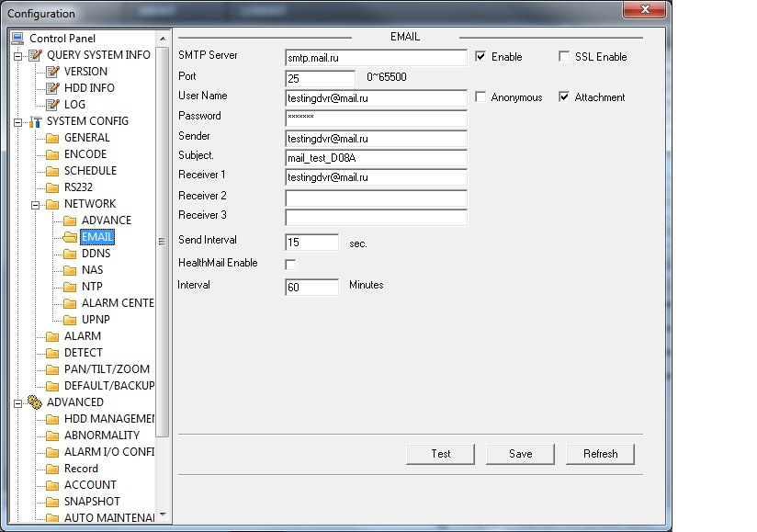Image resolution: width=757 pixels, height=532 pixels.
Task: Click the Send Interval seconds field
Action: (311, 243)
